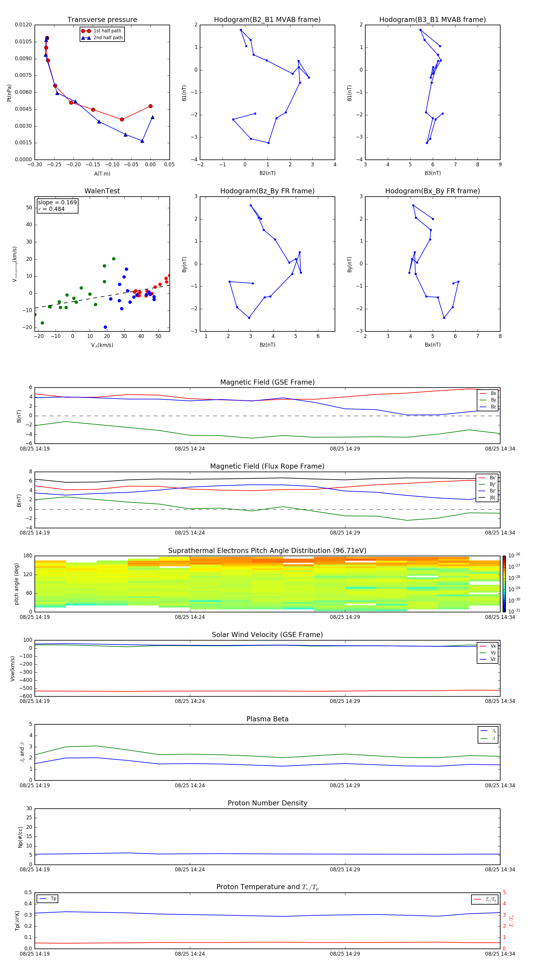Click the pitch angle color bar scale

504,584
